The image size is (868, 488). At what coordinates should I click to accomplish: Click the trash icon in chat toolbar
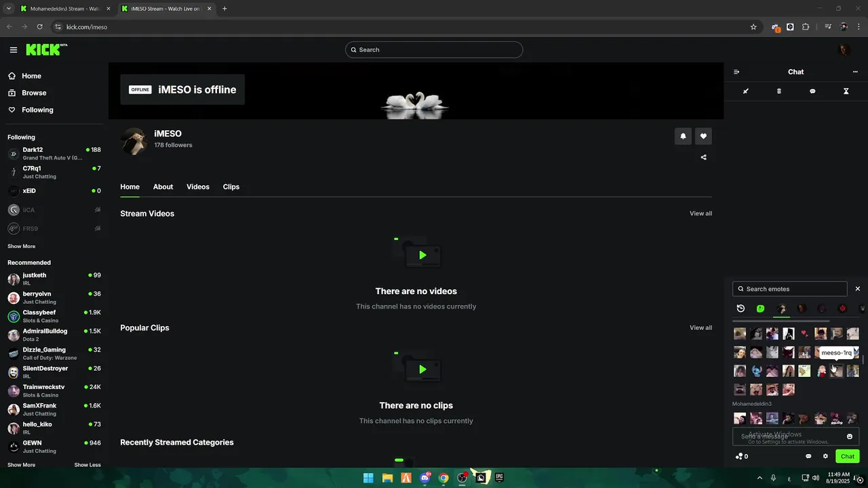779,91
